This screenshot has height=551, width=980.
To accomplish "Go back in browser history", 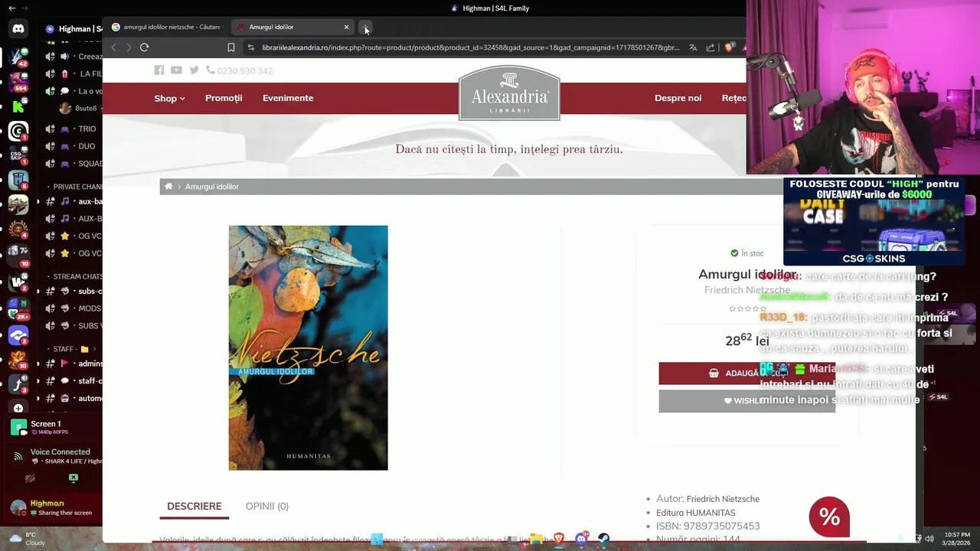I will point(114,47).
